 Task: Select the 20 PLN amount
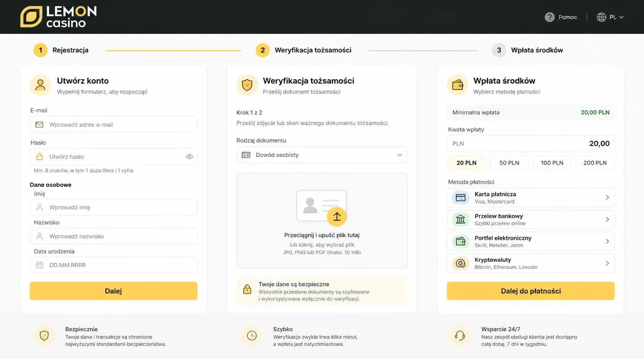click(467, 163)
